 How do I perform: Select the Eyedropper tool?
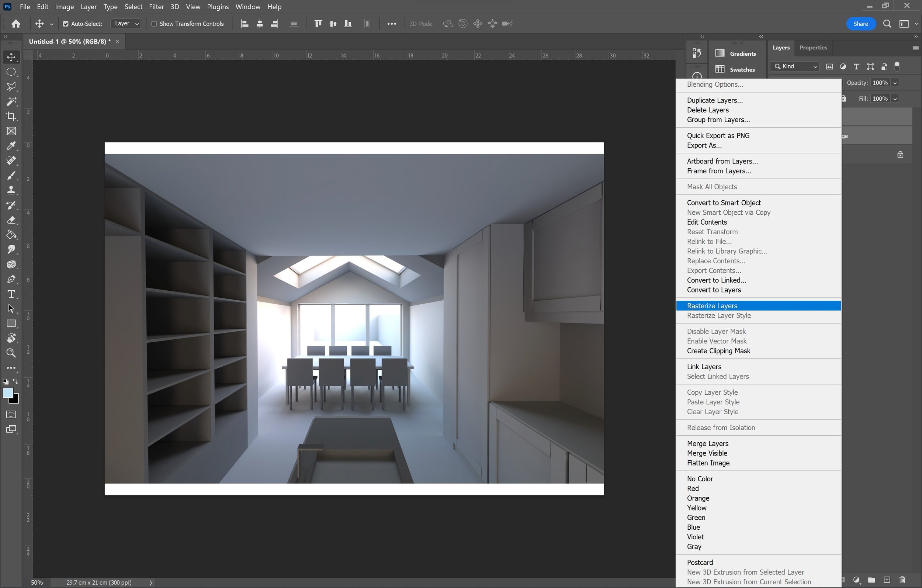click(x=11, y=146)
